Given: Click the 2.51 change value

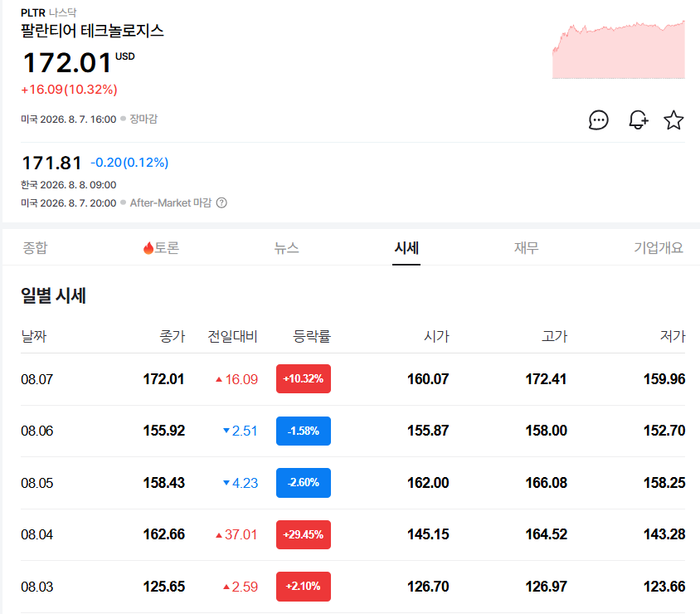Looking at the screenshot, I should [245, 431].
